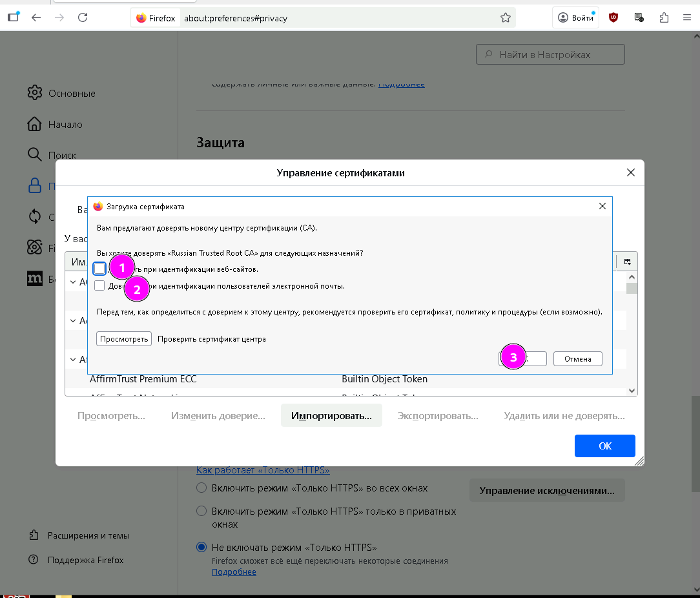Select «Включить режим Только HTTPS во всех окнах»
This screenshot has height=598, width=700.
click(202, 488)
